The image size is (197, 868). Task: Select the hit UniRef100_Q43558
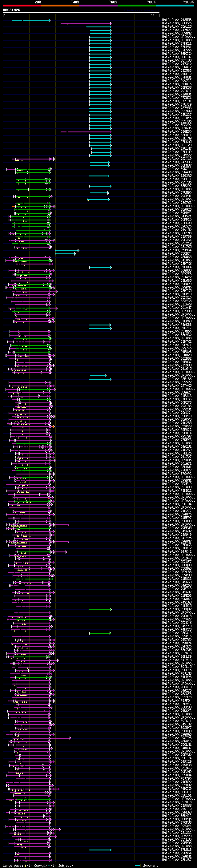pos(177,20)
